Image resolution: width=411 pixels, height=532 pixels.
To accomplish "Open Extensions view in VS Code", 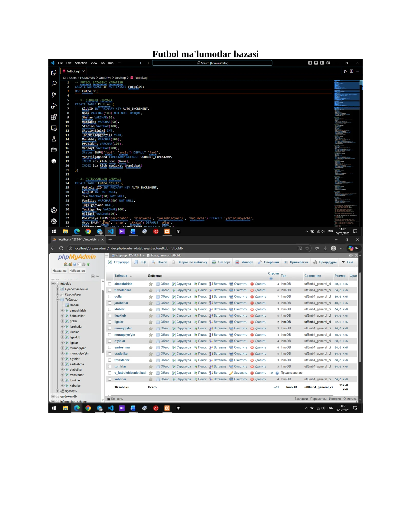I will [x=54, y=117].
